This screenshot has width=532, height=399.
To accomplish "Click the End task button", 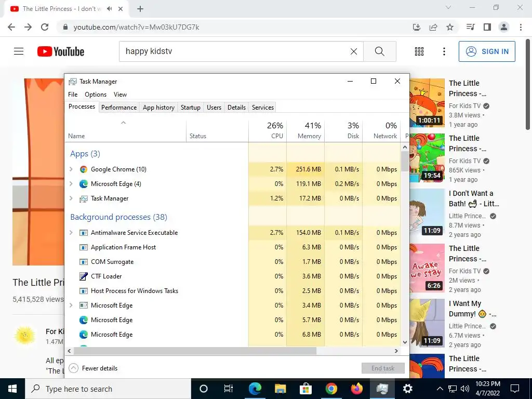I will pyautogui.click(x=383, y=368).
